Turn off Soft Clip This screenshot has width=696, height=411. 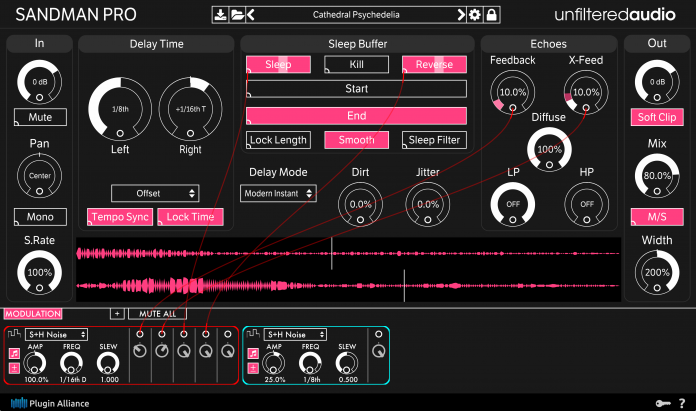tap(657, 117)
